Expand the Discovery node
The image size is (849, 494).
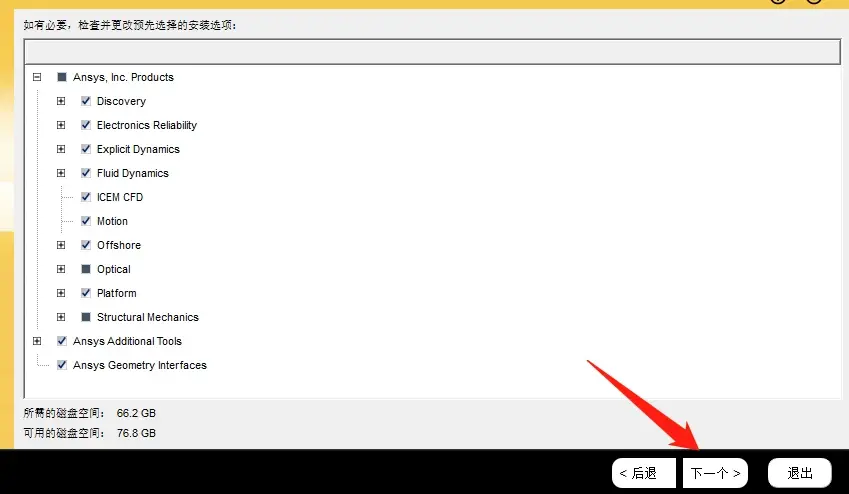click(x=61, y=101)
